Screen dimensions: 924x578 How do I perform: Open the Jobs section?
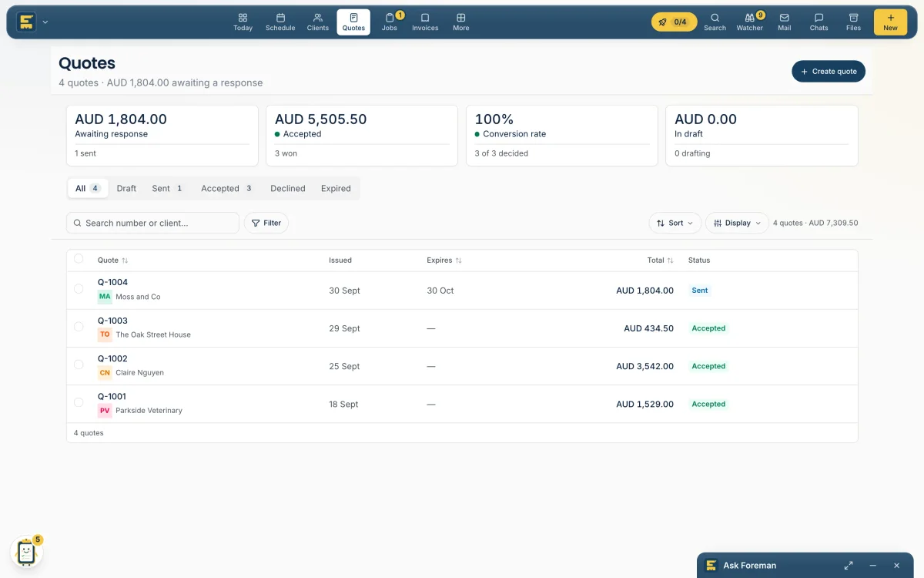click(390, 22)
